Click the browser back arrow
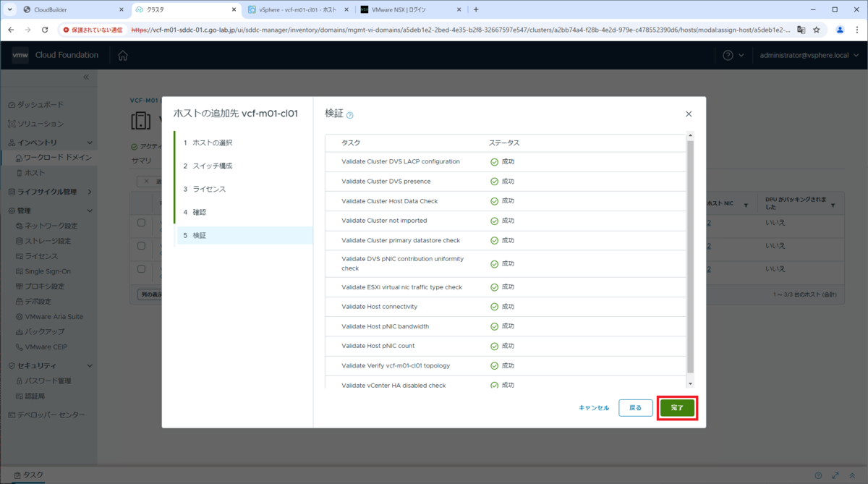Viewport: 868px width, 484px height. pyautogui.click(x=12, y=30)
